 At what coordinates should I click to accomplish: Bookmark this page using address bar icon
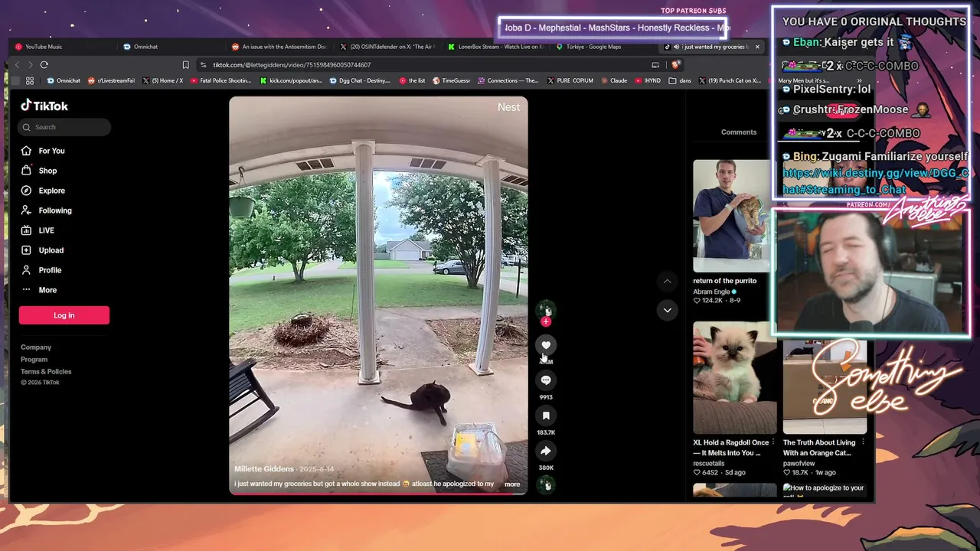tap(185, 65)
